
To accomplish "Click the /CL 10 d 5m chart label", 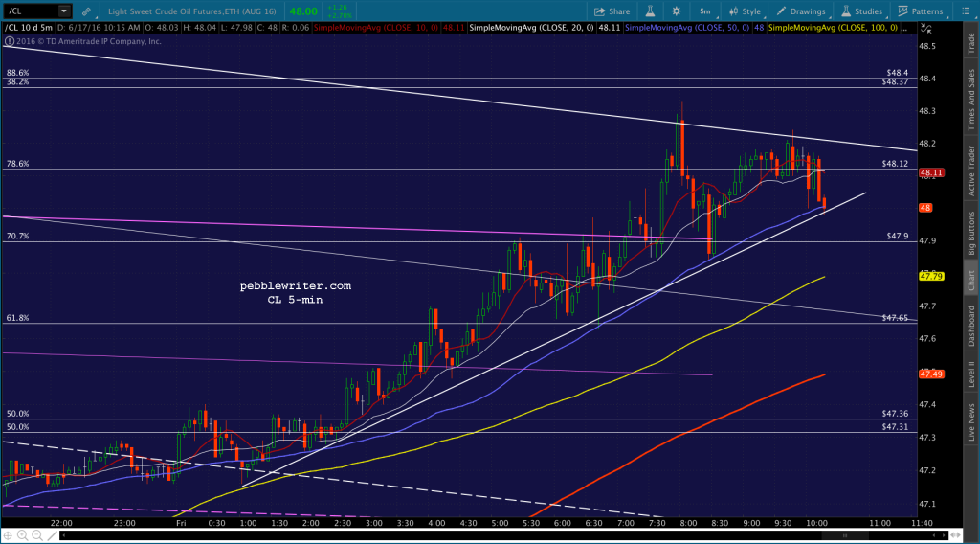I will (x=29, y=28).
